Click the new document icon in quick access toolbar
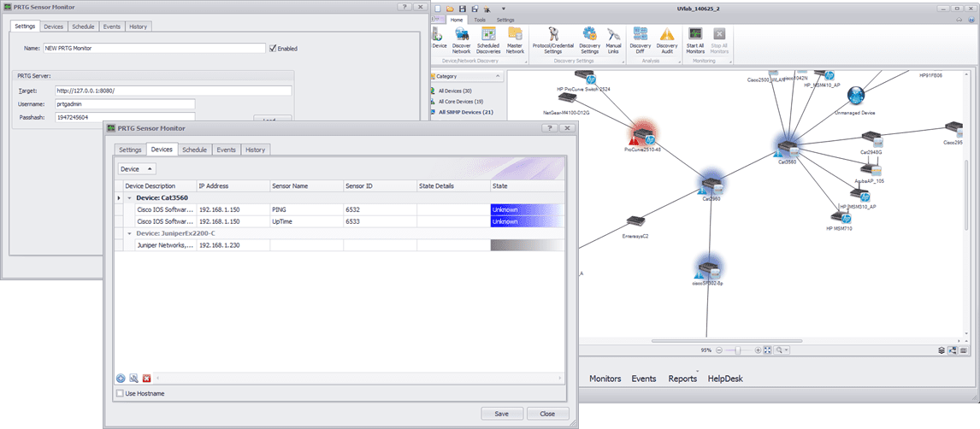The width and height of the screenshot is (980, 429). [x=438, y=9]
